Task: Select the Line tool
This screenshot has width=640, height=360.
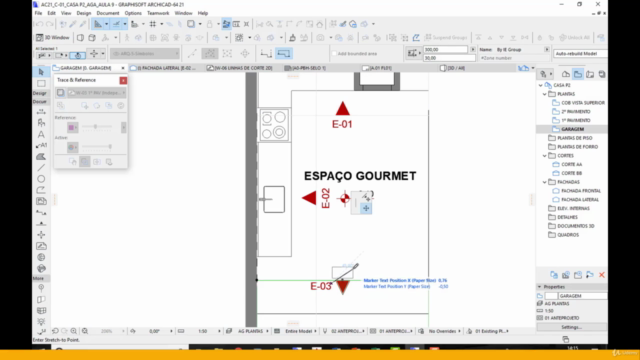Action: pos(41,168)
